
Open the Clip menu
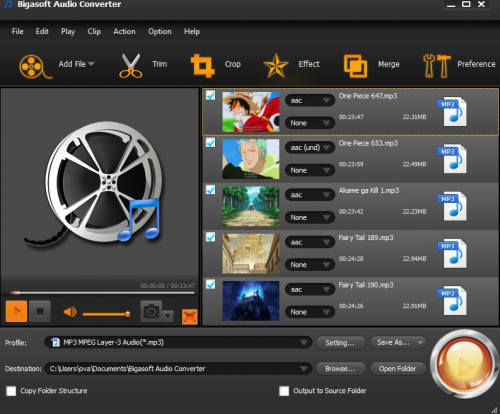click(x=94, y=32)
